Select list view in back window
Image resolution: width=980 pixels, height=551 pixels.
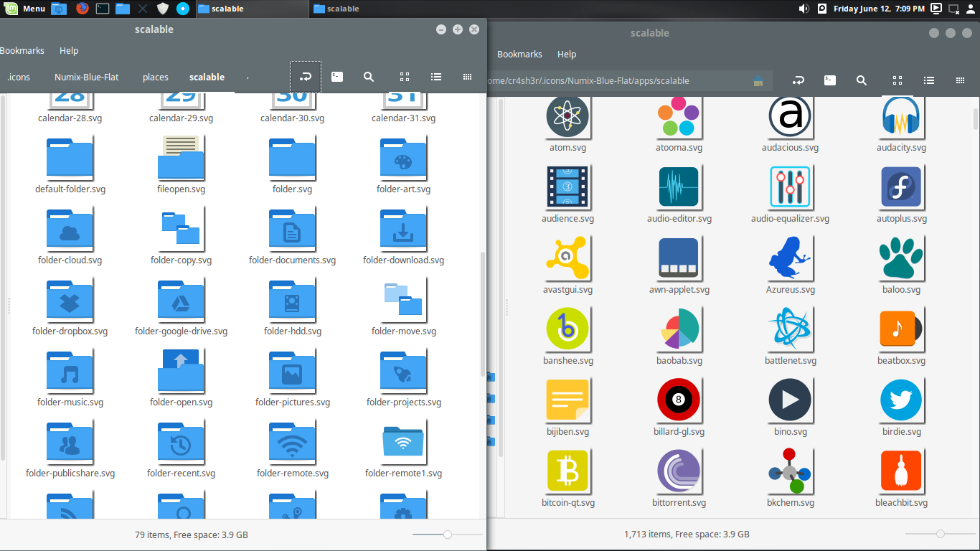pos(928,80)
